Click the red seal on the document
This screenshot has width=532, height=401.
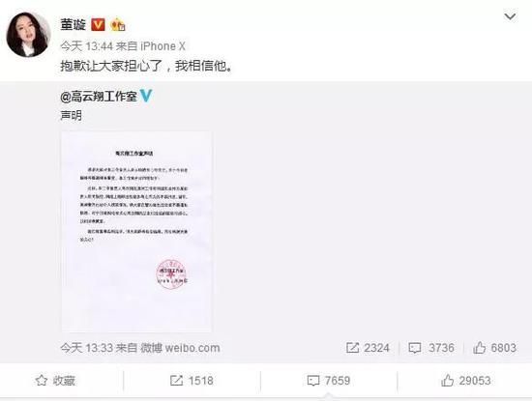(x=171, y=273)
